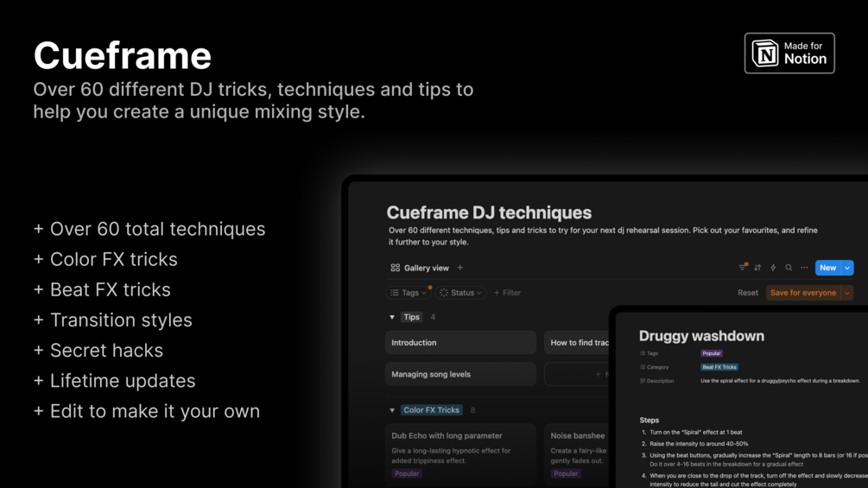Click the Description property label
Viewport: 868px width, 488px height.
656,381
